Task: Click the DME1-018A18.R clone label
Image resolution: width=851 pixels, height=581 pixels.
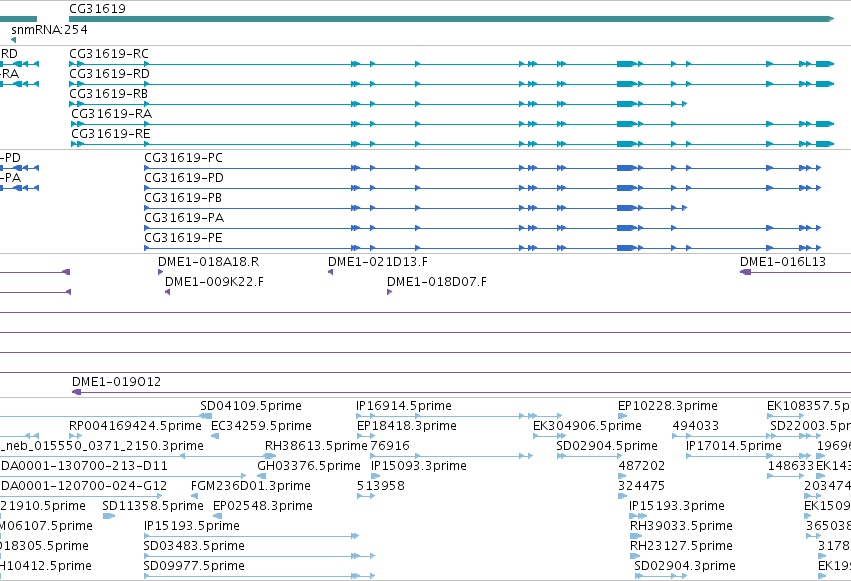Action: (208, 262)
